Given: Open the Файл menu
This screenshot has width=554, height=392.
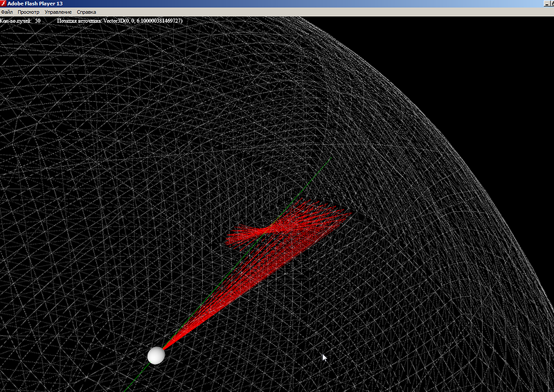Looking at the screenshot, I should 7,12.
